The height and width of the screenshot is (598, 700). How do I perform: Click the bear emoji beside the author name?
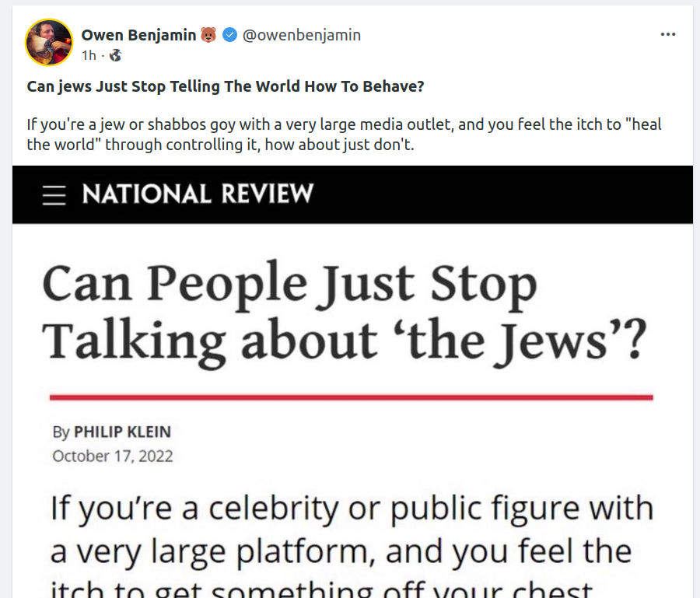pyautogui.click(x=208, y=35)
